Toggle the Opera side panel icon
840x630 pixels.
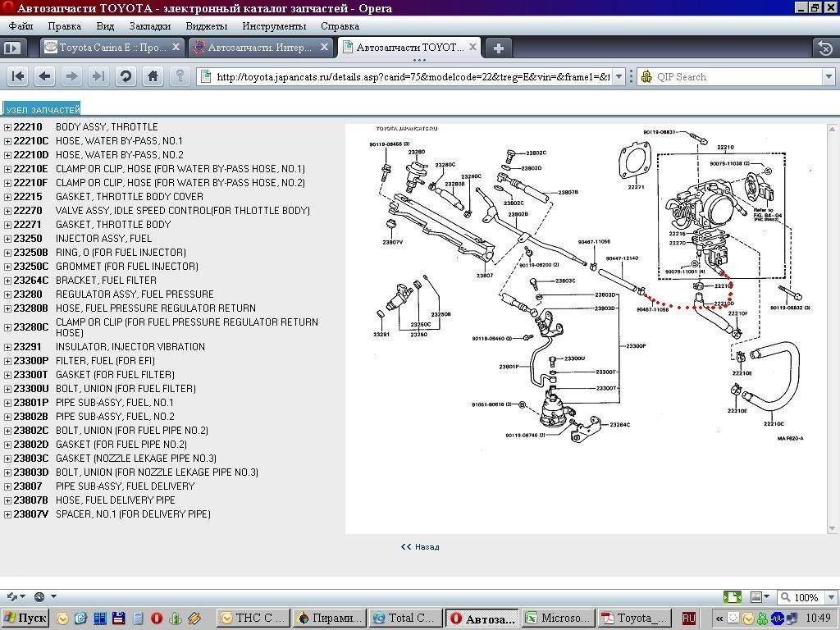click(11, 48)
